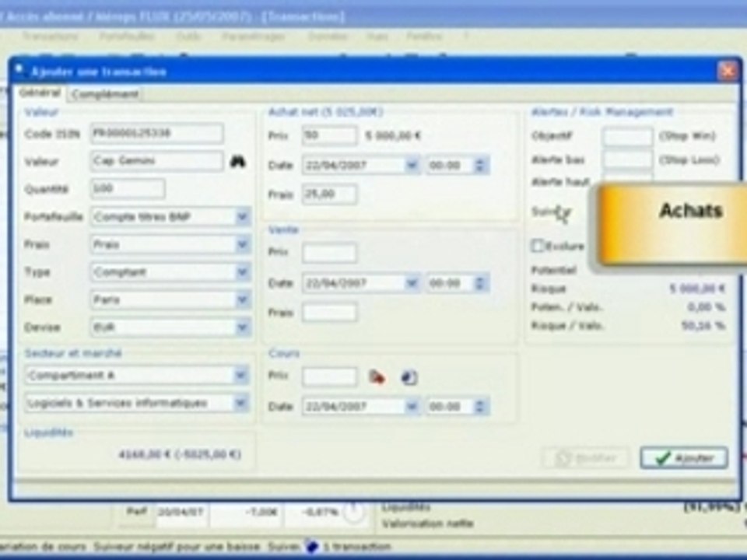This screenshot has width=747, height=560.
Task: Open the Vente date picker dropdown
Action: pos(412,283)
